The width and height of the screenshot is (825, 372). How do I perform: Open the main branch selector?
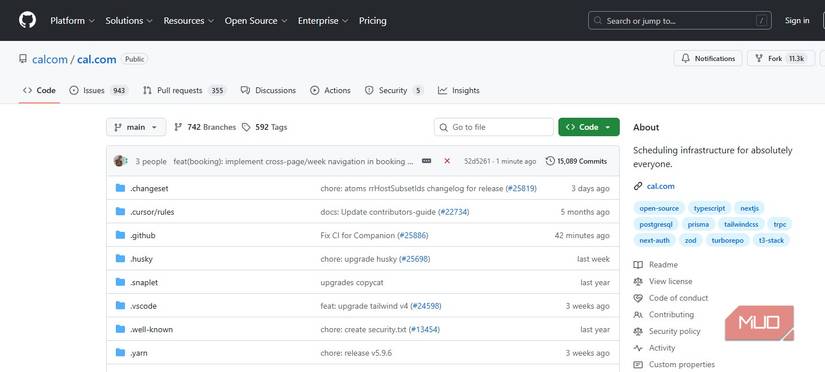136,127
